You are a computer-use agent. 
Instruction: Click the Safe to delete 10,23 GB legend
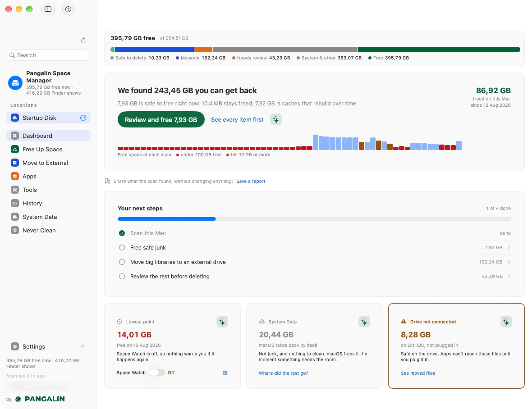(140, 58)
